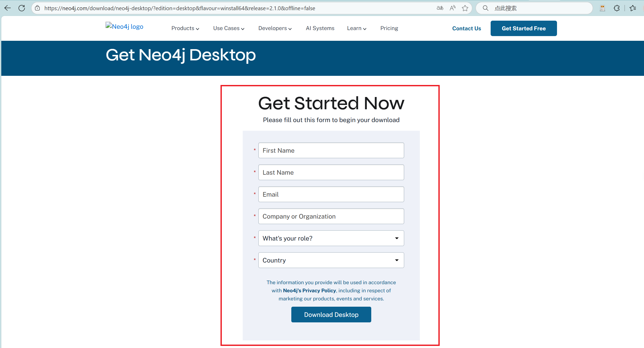The image size is (644, 348).
Task: Open the favorites list icon
Action: 633,8
